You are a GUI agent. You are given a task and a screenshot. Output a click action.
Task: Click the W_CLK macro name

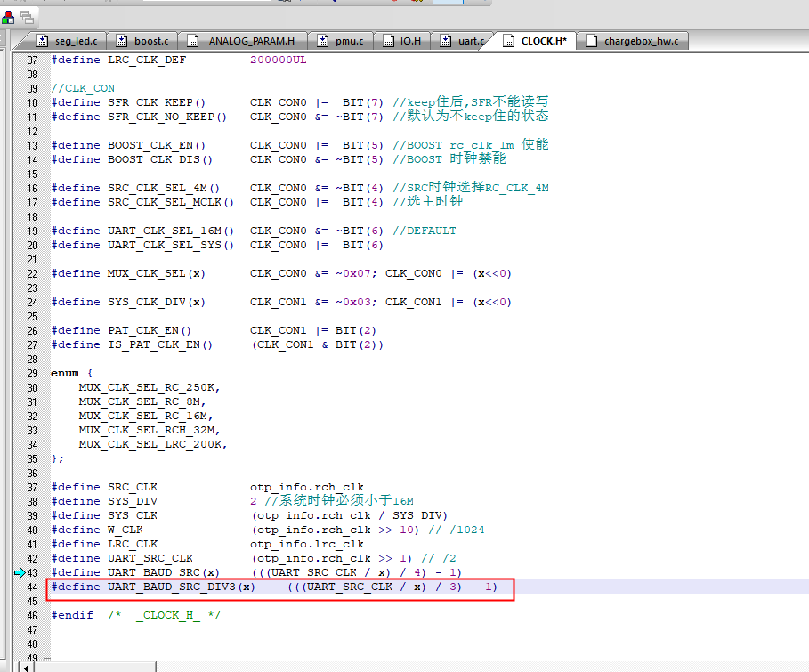point(125,530)
